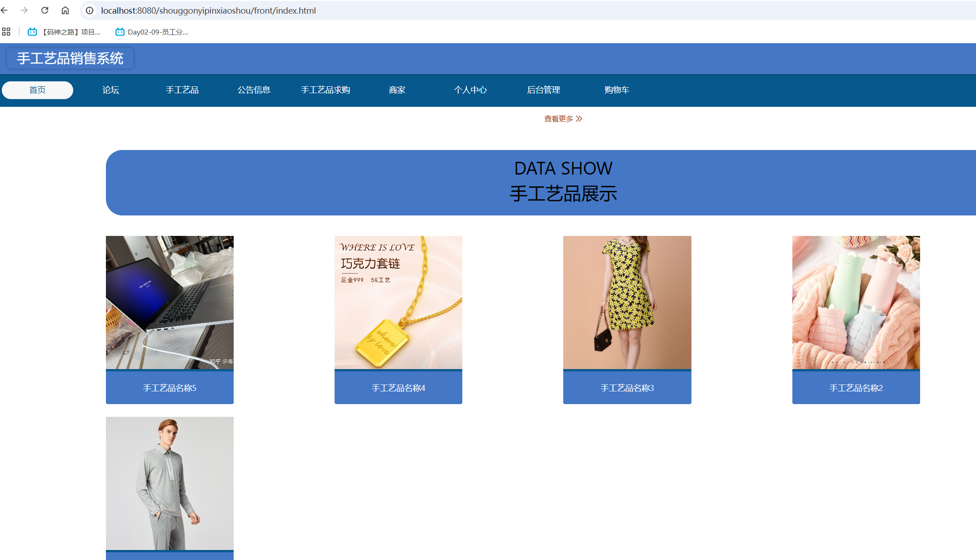Go to browser home page
The width and height of the screenshot is (976, 560).
[x=65, y=10]
